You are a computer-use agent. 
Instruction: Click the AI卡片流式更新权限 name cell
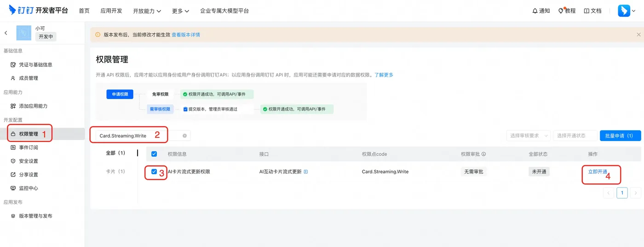(x=189, y=172)
